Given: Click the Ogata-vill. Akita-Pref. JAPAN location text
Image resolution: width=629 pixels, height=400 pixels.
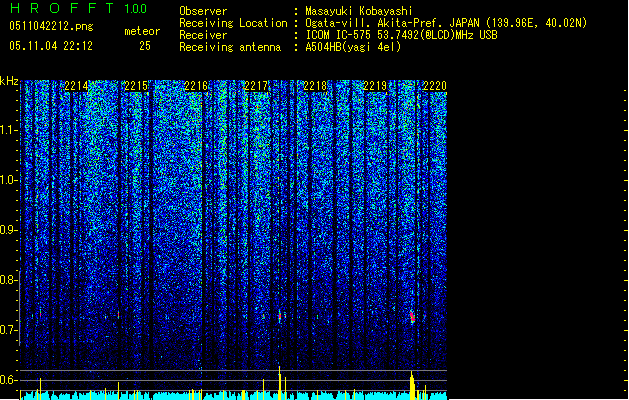Looking at the screenshot, I should (x=446, y=23).
